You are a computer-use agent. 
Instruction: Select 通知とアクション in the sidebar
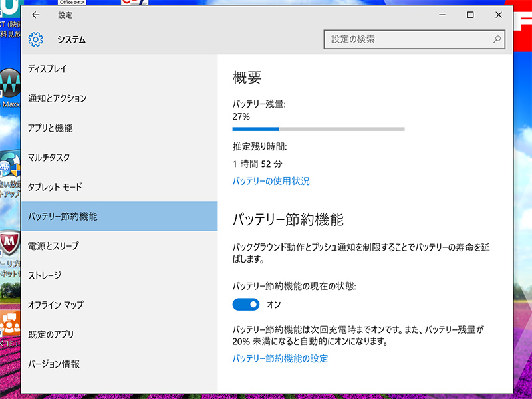57,98
